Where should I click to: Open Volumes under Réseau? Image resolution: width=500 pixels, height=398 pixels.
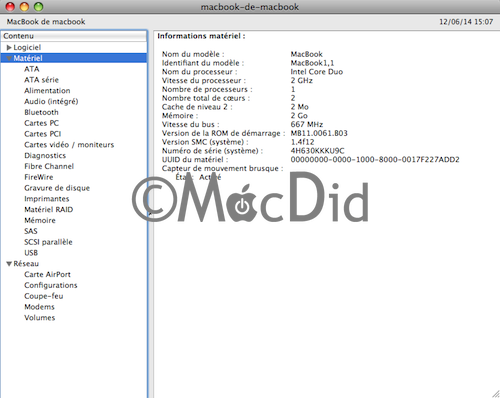pos(40,318)
